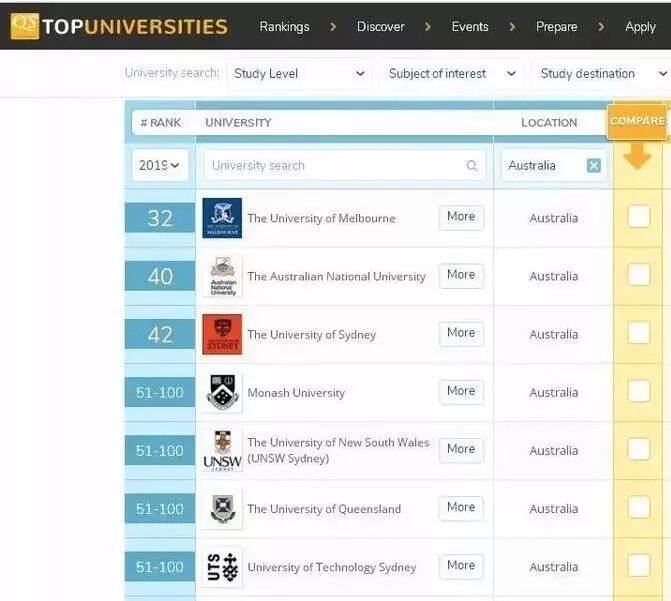Tick compare checkbox for University of Melbourne

(638, 217)
